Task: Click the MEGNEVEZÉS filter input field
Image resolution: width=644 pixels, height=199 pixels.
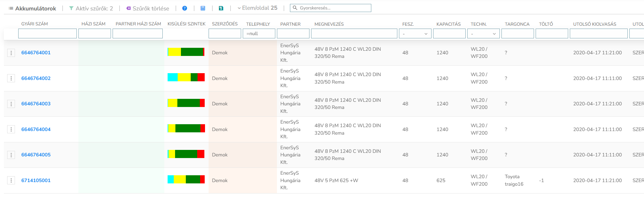Action: tap(354, 34)
